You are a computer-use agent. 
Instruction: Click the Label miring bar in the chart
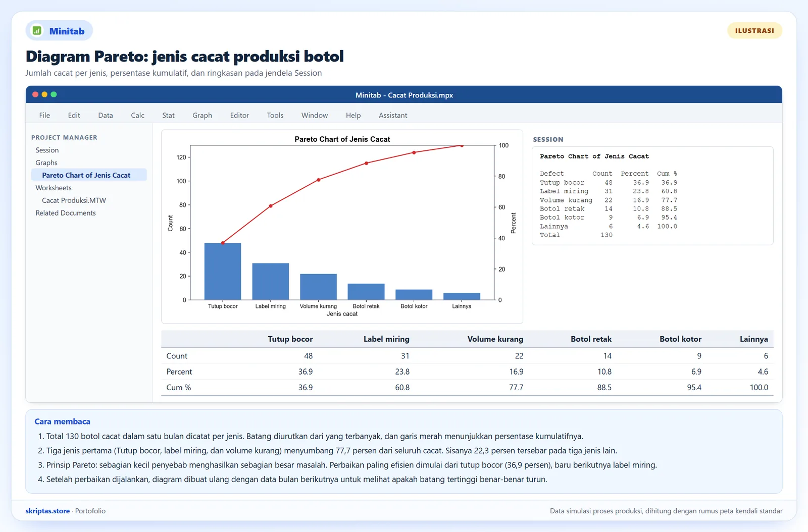(271, 282)
